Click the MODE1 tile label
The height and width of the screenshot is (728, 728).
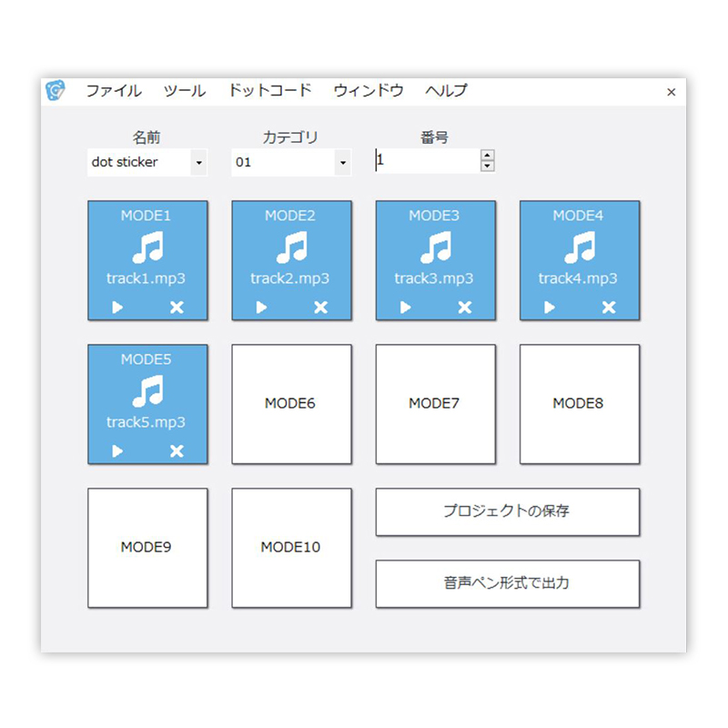click(146, 216)
